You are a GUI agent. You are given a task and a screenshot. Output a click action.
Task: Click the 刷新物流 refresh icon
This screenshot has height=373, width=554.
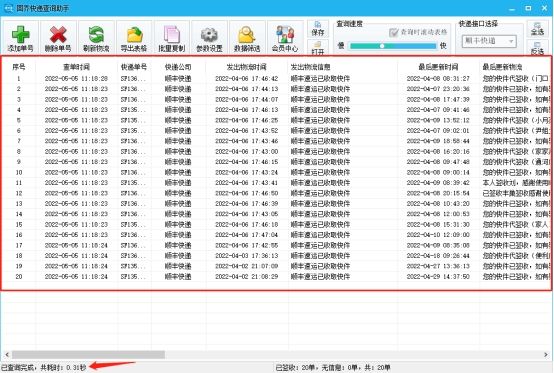96,35
